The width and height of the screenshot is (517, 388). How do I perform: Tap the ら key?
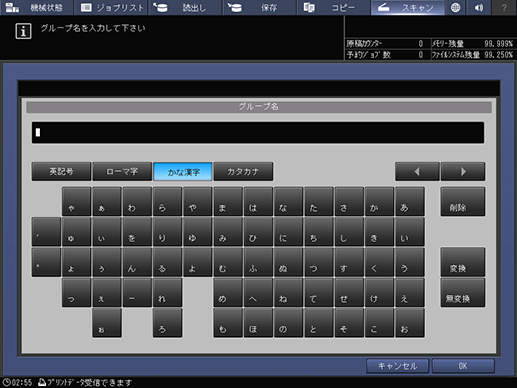(x=167, y=202)
